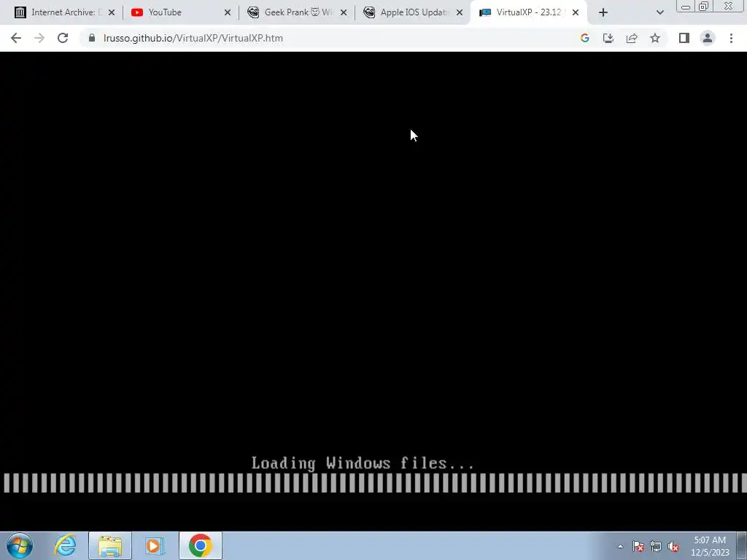
Task: Bookmark this page with the star
Action: point(655,38)
